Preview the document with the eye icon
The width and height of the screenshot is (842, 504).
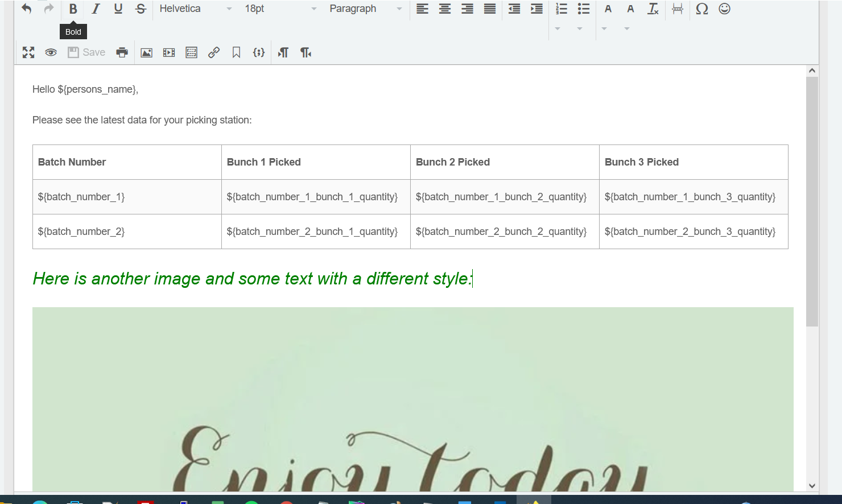(51, 53)
